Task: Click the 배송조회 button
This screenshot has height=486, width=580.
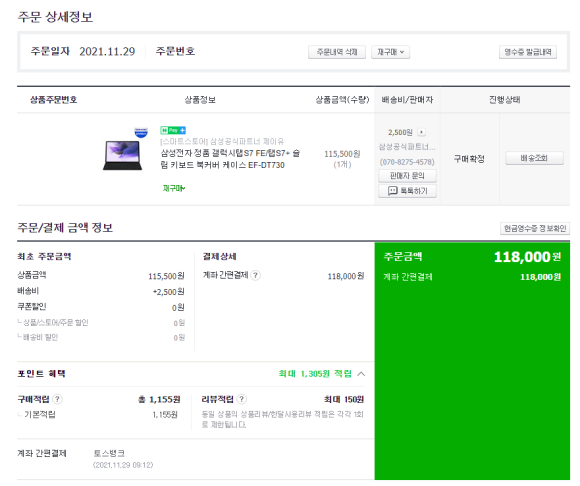Action: 534,158
